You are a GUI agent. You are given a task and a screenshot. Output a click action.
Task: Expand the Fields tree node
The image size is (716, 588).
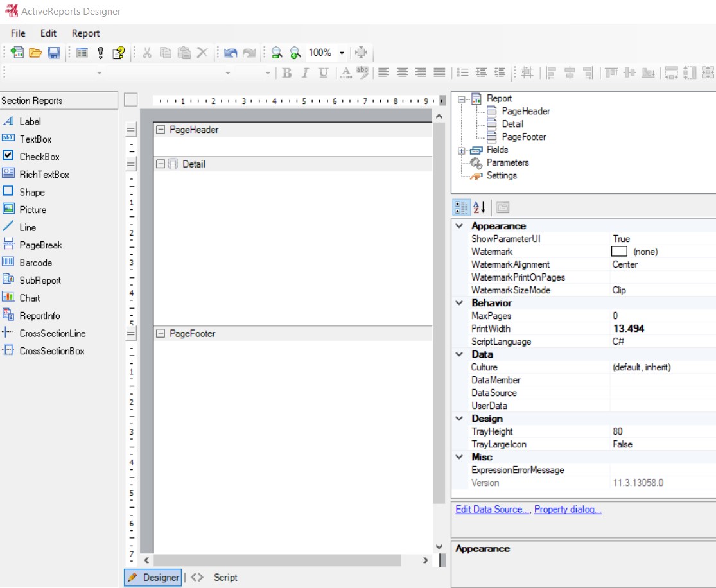[461, 151]
